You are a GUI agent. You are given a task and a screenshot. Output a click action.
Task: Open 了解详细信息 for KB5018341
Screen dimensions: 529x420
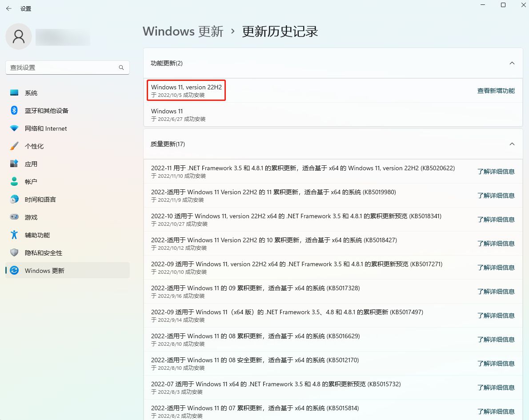(x=496, y=219)
